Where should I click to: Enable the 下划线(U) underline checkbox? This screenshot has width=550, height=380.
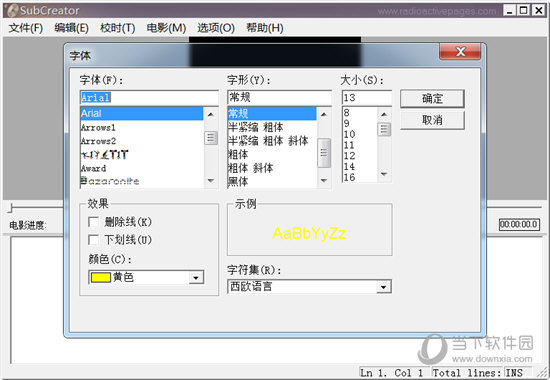click(x=93, y=240)
